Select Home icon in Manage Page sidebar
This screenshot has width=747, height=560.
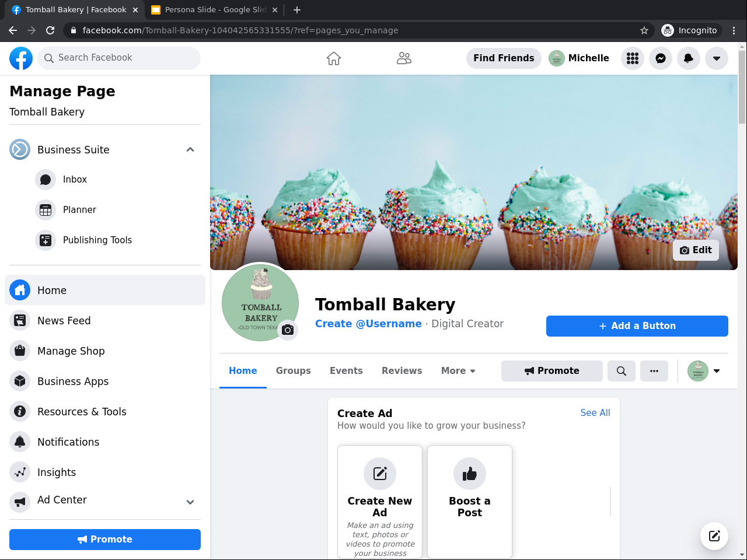(x=20, y=290)
